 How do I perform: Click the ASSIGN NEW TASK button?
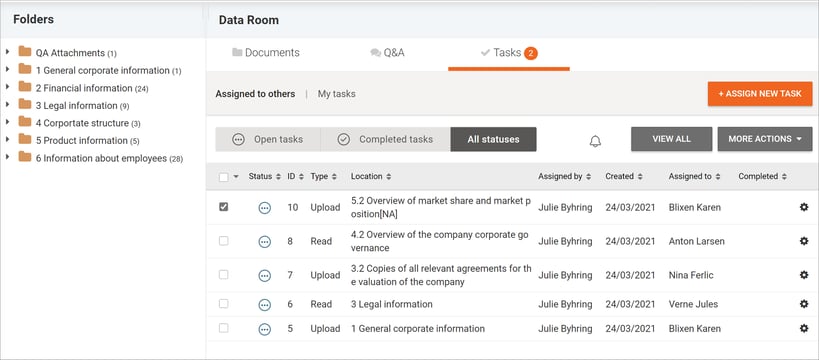pyautogui.click(x=760, y=94)
